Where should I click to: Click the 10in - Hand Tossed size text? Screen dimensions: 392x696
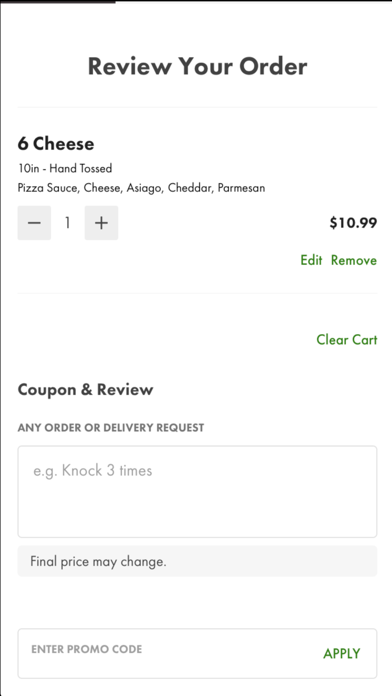(x=65, y=168)
